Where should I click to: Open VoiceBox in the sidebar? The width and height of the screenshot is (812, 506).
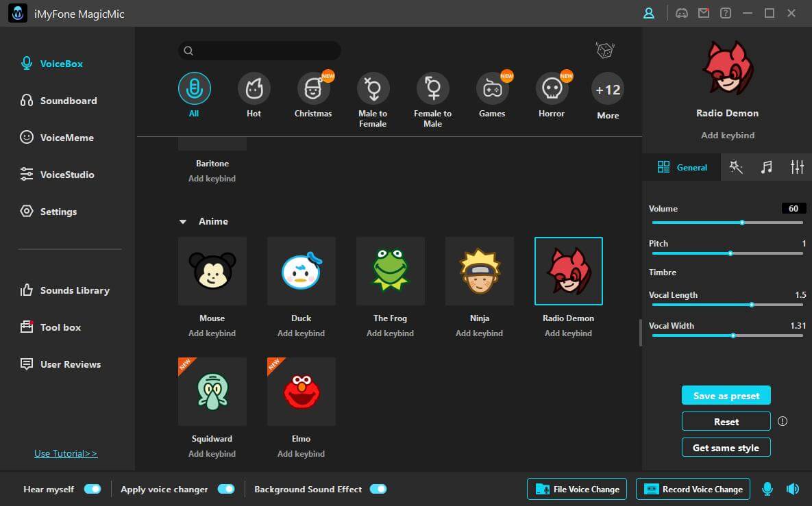(52, 64)
